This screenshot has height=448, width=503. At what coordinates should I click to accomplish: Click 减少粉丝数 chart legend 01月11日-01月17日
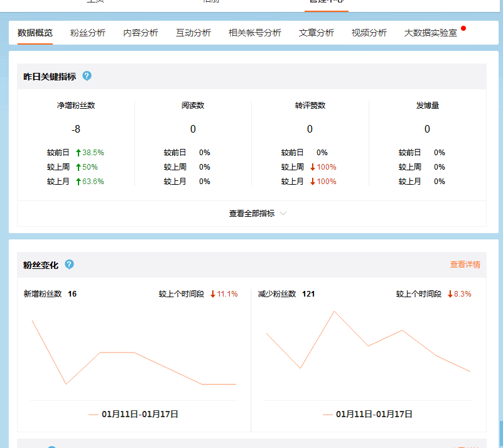pos(374,414)
